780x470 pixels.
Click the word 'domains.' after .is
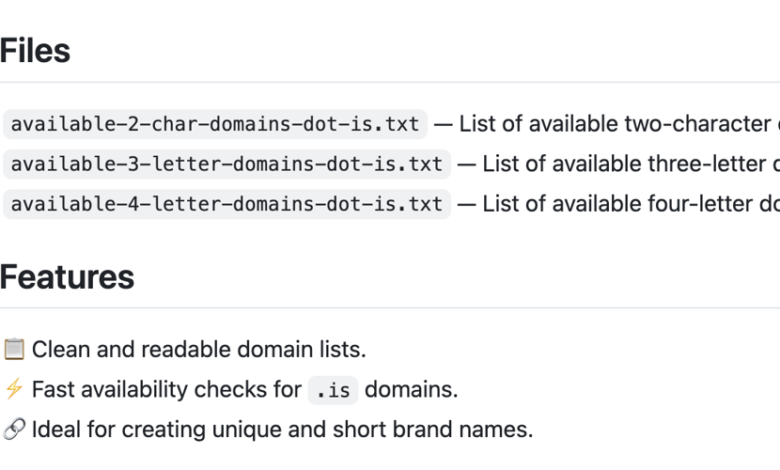411,389
